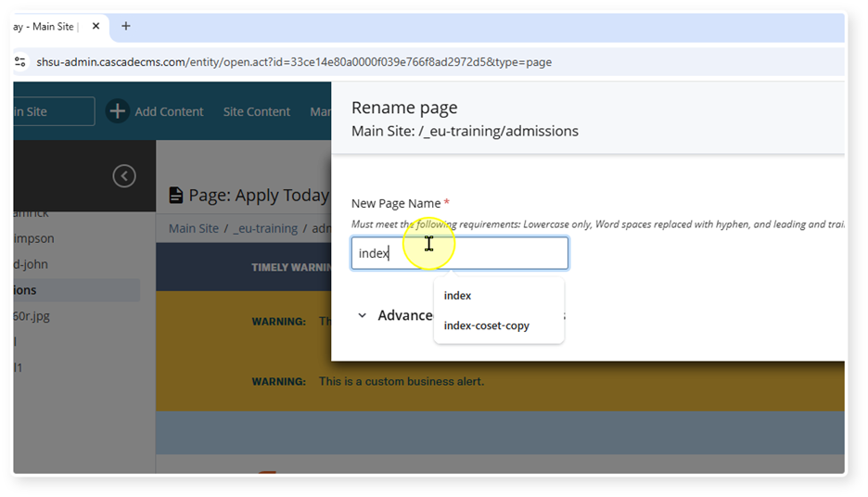Select 'index-coset-copy' suggestion
This screenshot has height=497, width=868.
click(x=486, y=325)
